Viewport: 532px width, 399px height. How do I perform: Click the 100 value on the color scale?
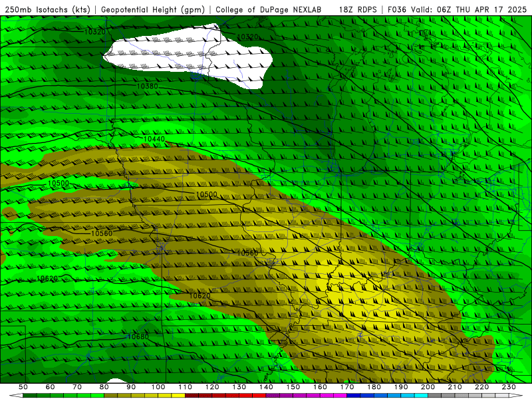158,387
